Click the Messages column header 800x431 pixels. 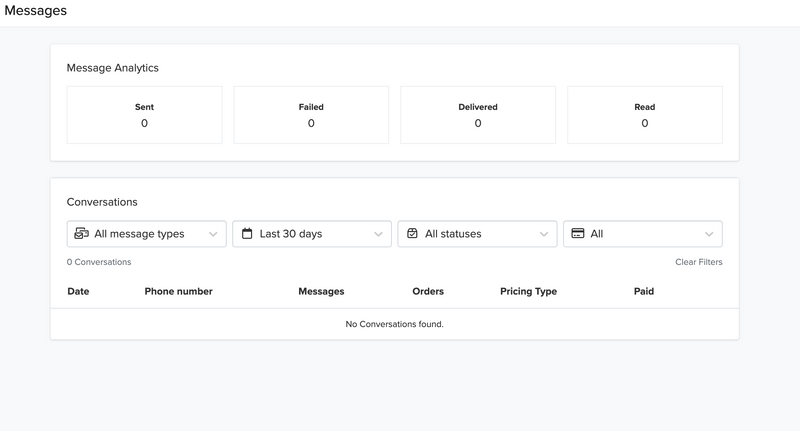coord(321,291)
